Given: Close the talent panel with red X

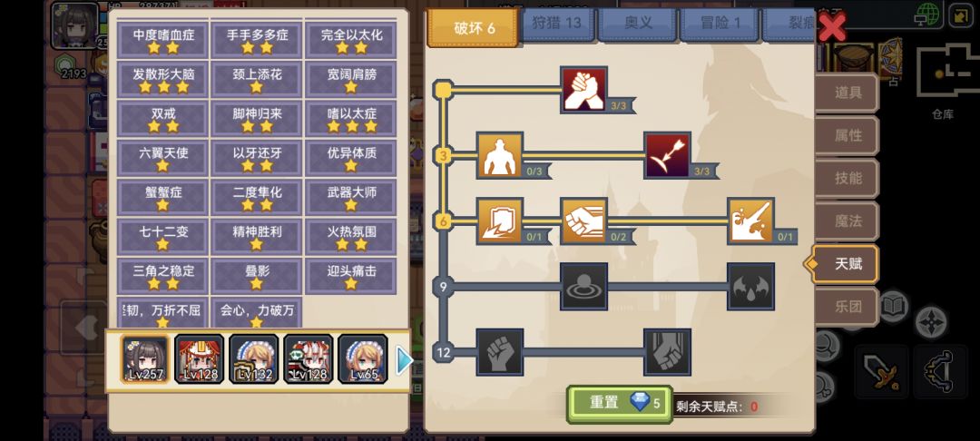Looking at the screenshot, I should pos(832,27).
